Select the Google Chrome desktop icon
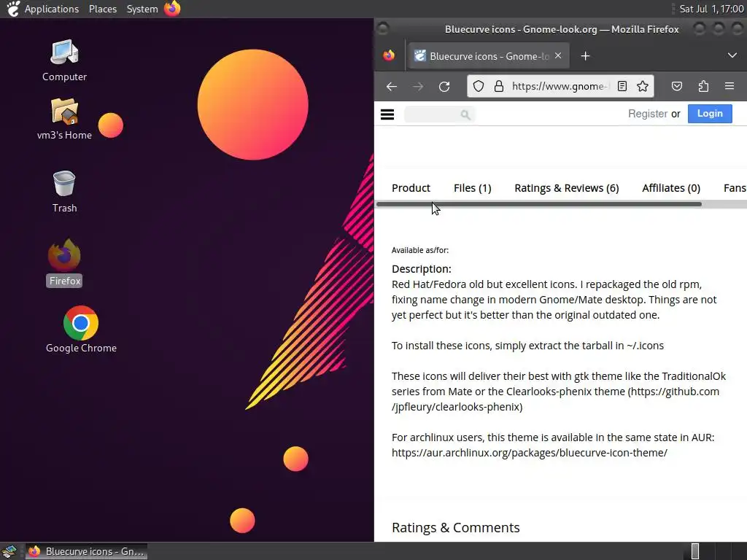This screenshot has width=747, height=560. point(81,330)
